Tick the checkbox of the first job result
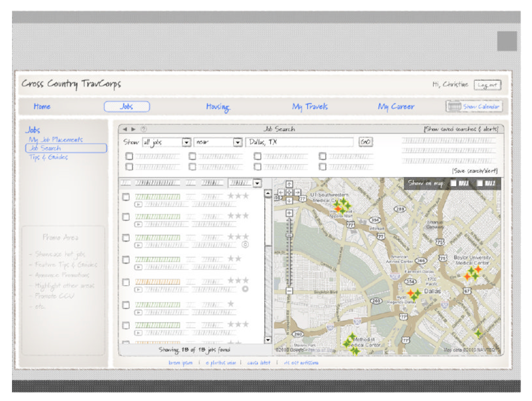Viewport: 532px width, 401px height. (x=126, y=197)
